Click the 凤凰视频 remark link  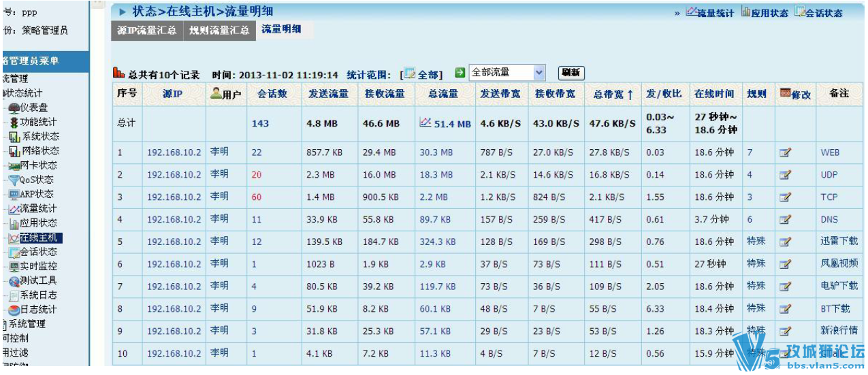coord(839,263)
